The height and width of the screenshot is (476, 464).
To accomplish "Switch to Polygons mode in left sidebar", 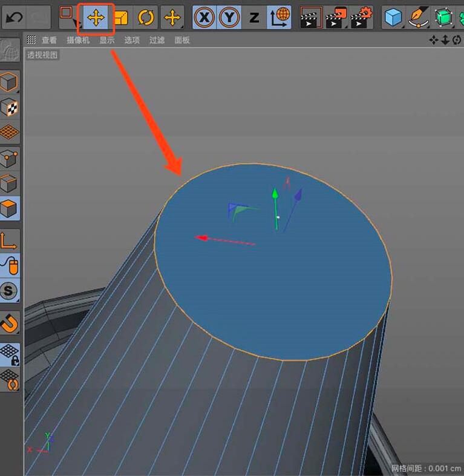I will click(10, 208).
